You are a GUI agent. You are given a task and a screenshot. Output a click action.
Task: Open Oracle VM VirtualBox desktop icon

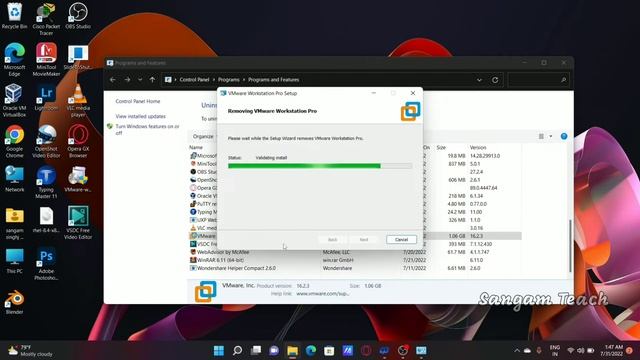tap(14, 100)
